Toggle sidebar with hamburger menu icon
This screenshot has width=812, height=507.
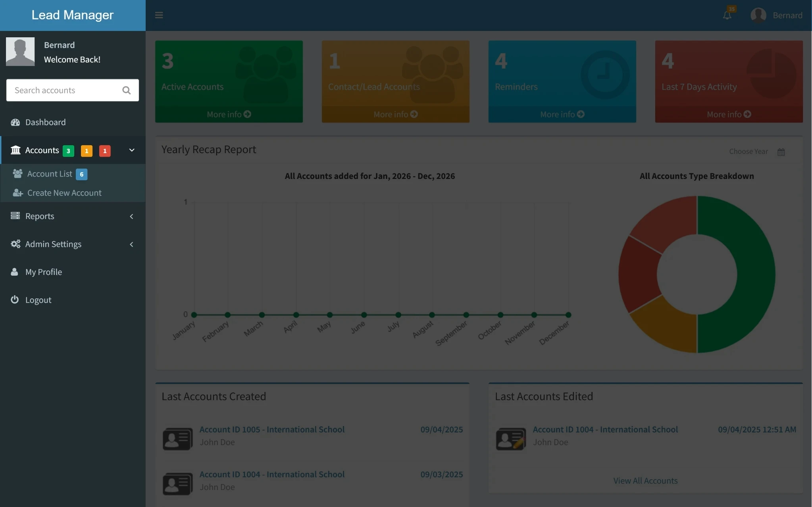(159, 15)
